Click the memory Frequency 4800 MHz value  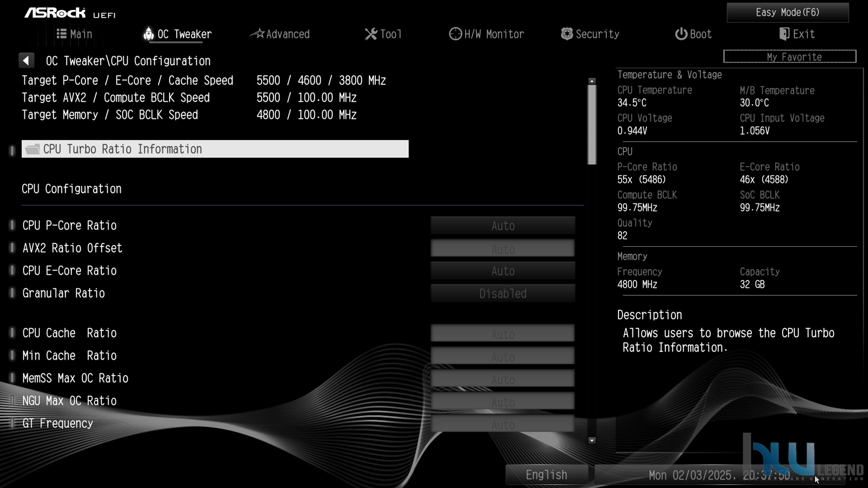click(x=637, y=285)
